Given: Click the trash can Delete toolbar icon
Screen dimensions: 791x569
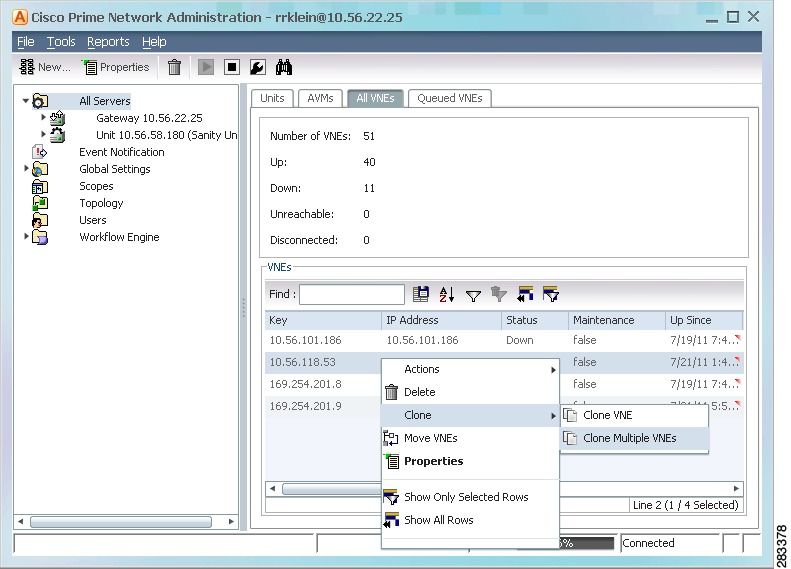Looking at the screenshot, I should pyautogui.click(x=175, y=67).
